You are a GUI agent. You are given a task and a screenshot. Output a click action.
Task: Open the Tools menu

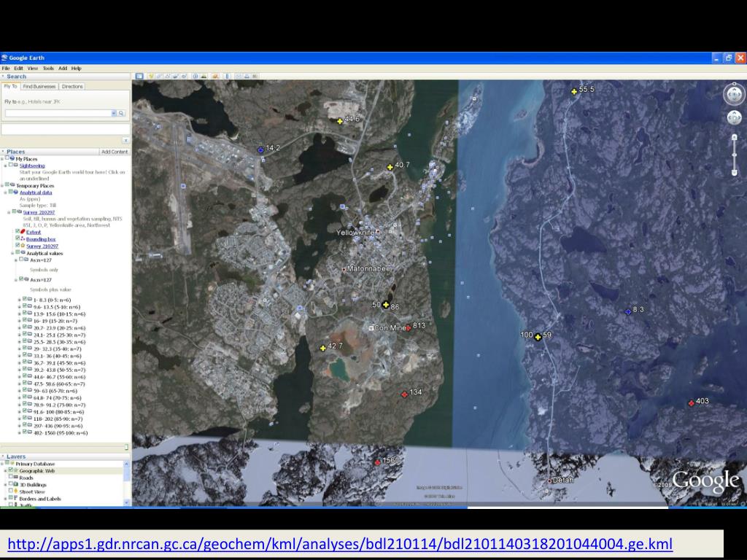48,68
